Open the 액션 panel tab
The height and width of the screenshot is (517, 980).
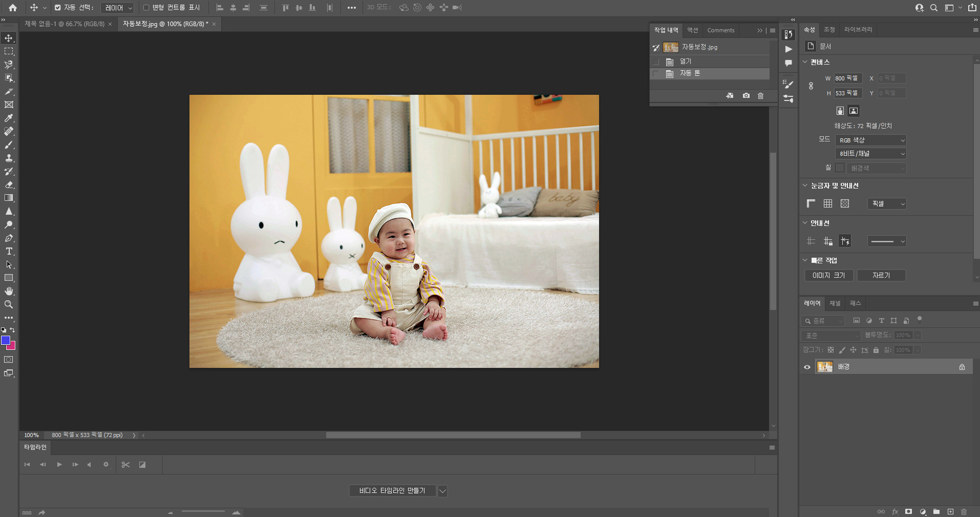click(x=692, y=30)
